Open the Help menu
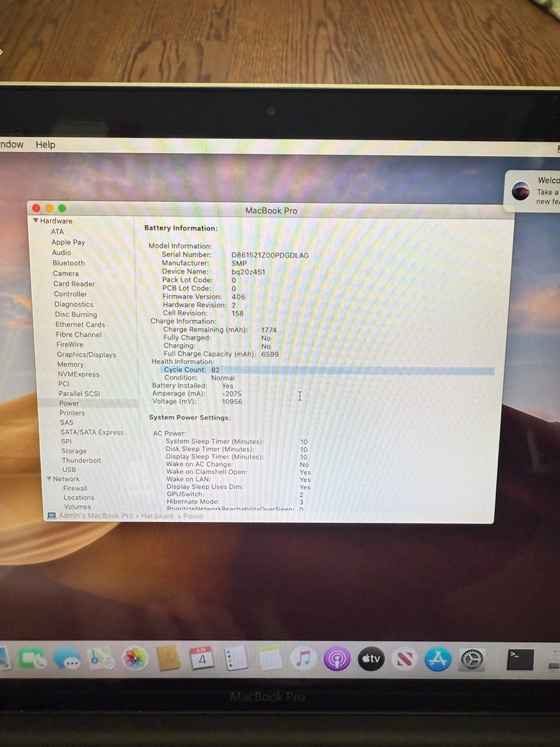Screen dimensions: 560x747 (x=45, y=145)
